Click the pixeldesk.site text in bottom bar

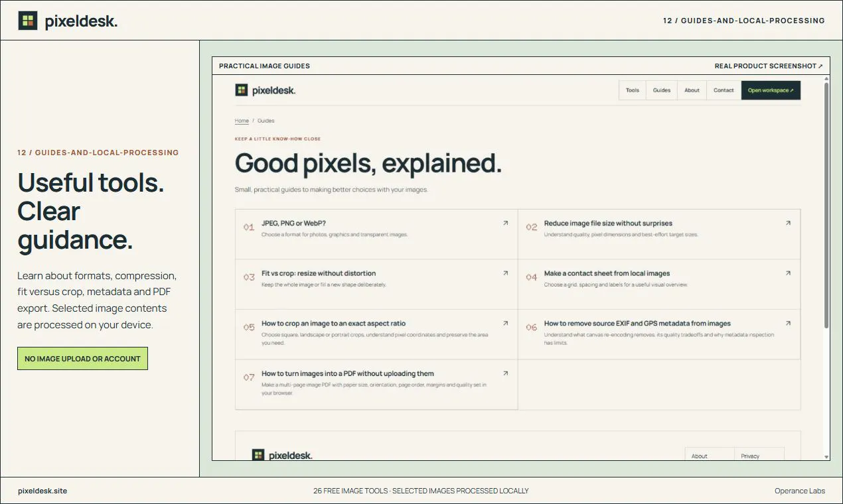42,491
